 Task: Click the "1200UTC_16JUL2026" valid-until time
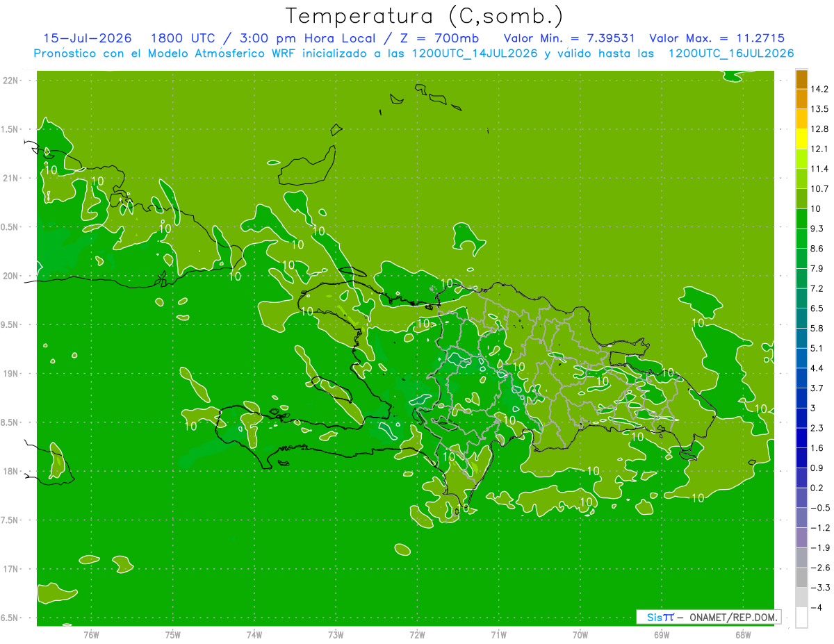point(731,53)
